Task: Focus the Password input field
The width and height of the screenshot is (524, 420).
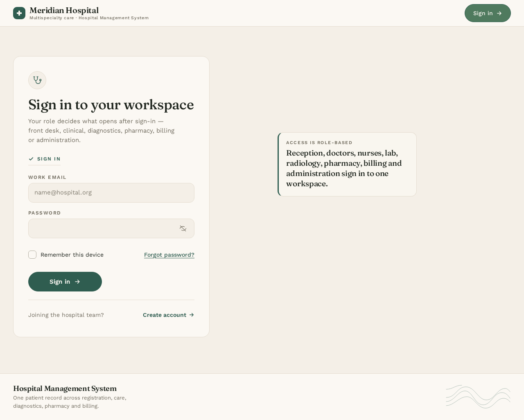Action: click(111, 228)
